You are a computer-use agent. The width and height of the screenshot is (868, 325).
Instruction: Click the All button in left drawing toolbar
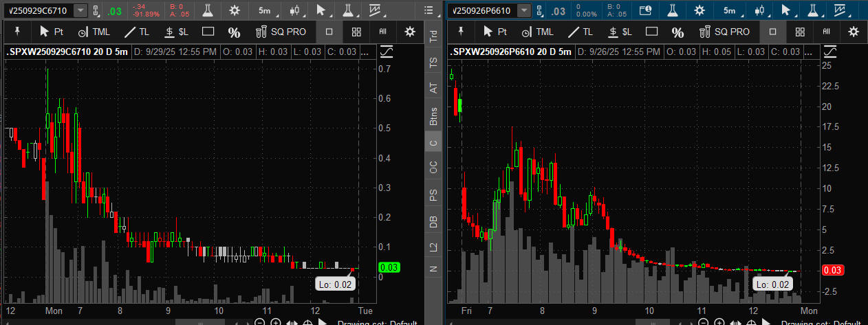tap(382, 32)
